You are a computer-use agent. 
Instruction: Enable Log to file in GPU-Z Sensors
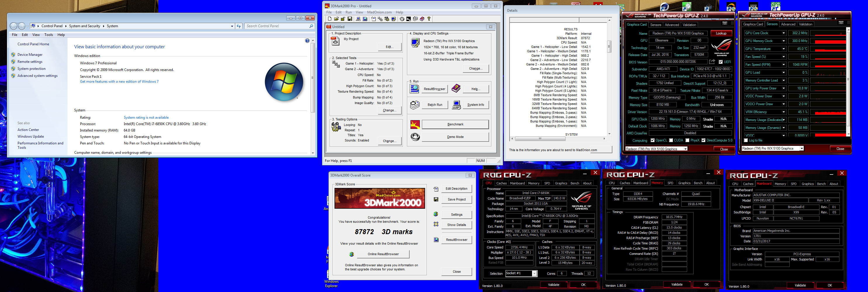pyautogui.click(x=746, y=140)
